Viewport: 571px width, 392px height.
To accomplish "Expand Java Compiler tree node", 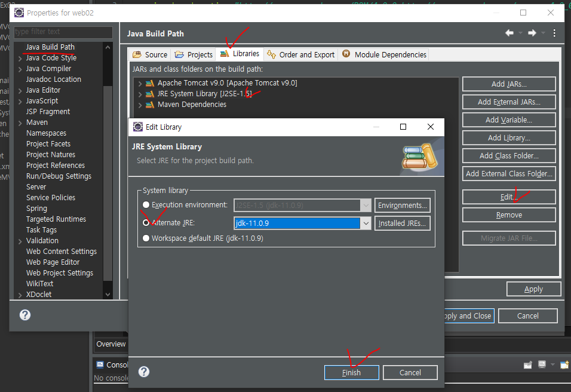I will 20,69.
